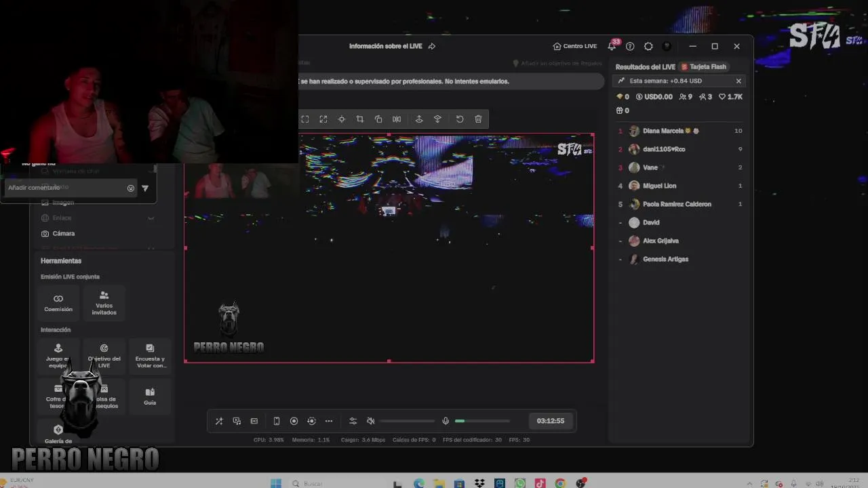Open the audio mixer settings
Screen dimensions: 868x488
(353, 421)
